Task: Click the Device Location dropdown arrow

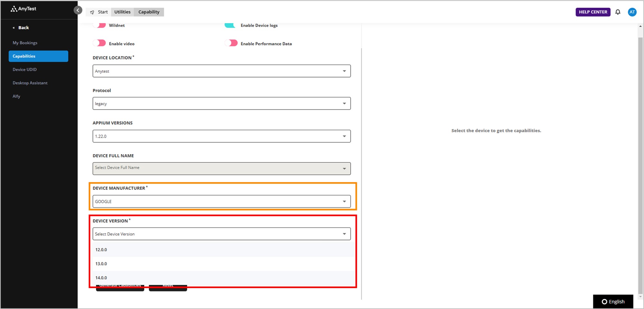Action: click(x=344, y=71)
